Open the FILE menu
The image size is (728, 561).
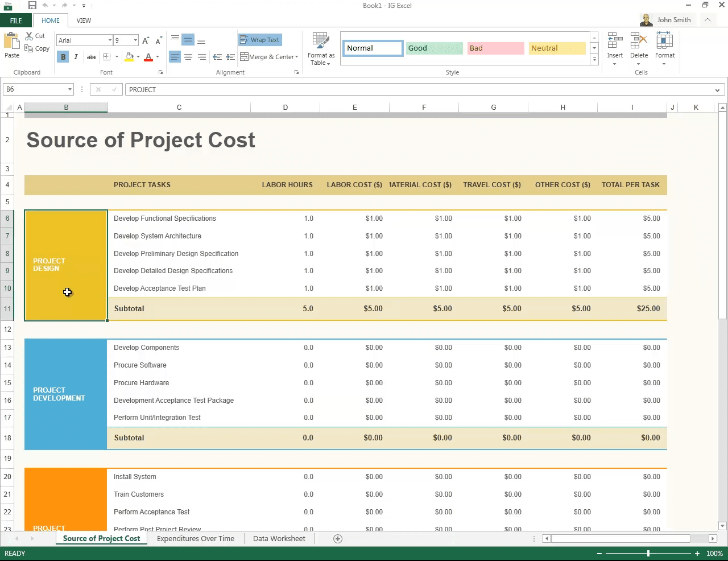(x=16, y=20)
